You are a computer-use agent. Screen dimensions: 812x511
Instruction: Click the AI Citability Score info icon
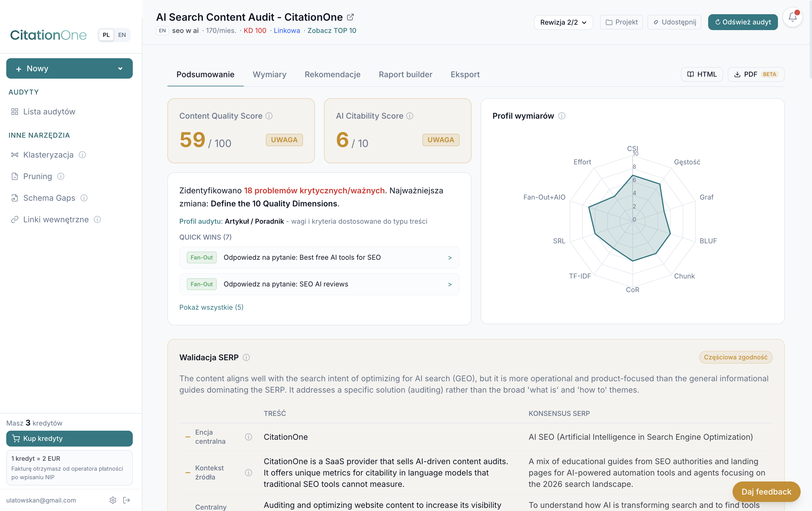click(410, 116)
